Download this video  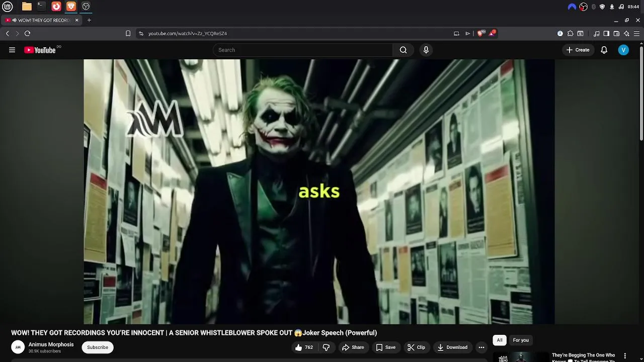pyautogui.click(x=452, y=347)
